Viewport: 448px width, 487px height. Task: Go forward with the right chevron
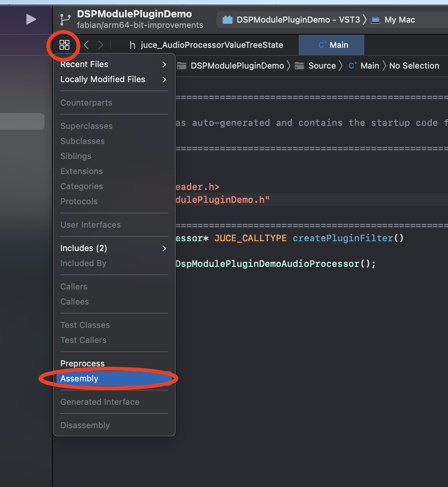pyautogui.click(x=100, y=45)
